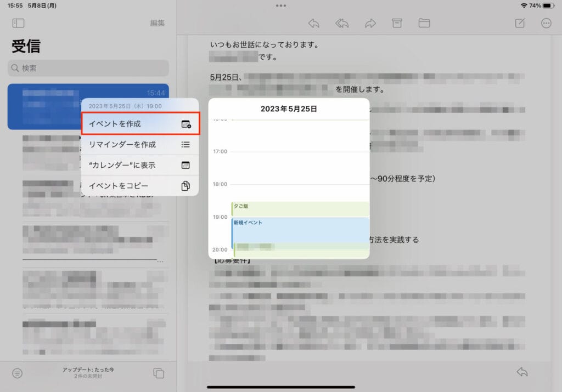Tap the reply-all double arrow icon

point(342,23)
